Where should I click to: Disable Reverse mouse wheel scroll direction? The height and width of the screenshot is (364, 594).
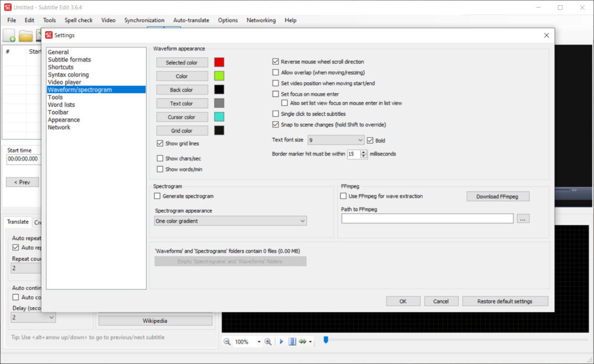click(x=276, y=61)
